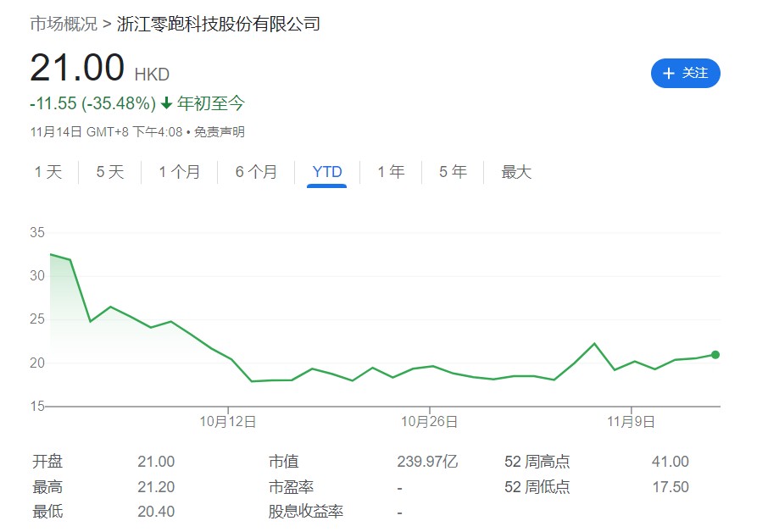Open the 免责声明 disclaimer link
This screenshot has height=532, width=757.
coord(220,132)
